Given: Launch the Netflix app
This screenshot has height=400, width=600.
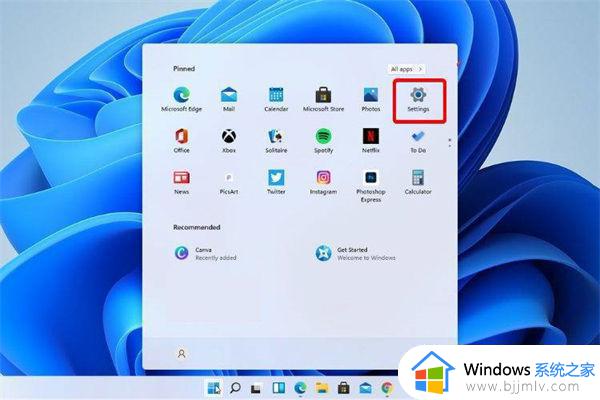Looking at the screenshot, I should [371, 140].
